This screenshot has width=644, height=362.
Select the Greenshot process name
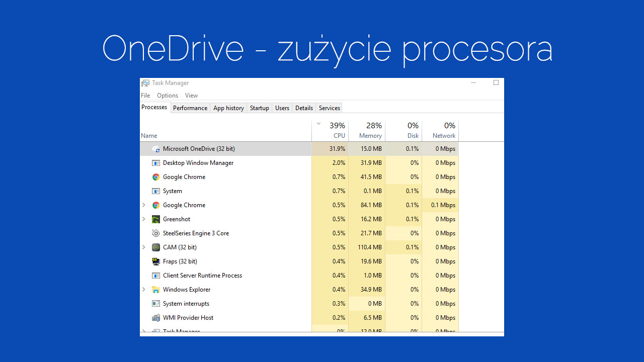coord(177,219)
